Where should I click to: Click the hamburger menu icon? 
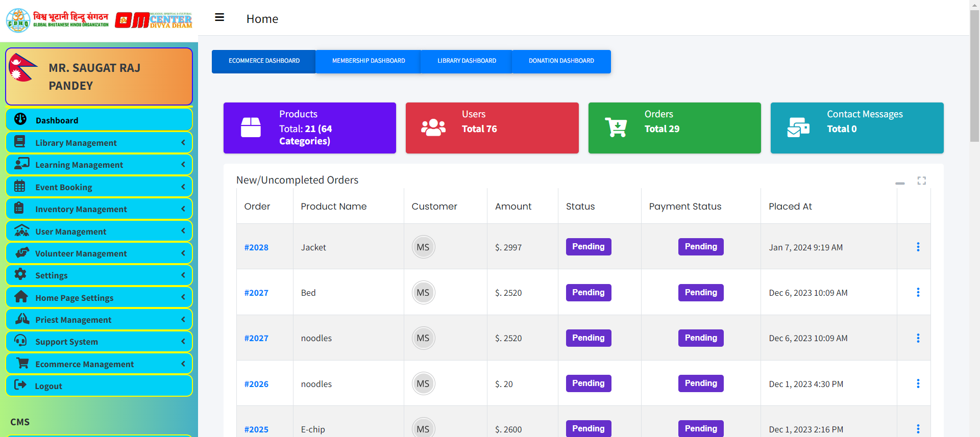pos(219,18)
